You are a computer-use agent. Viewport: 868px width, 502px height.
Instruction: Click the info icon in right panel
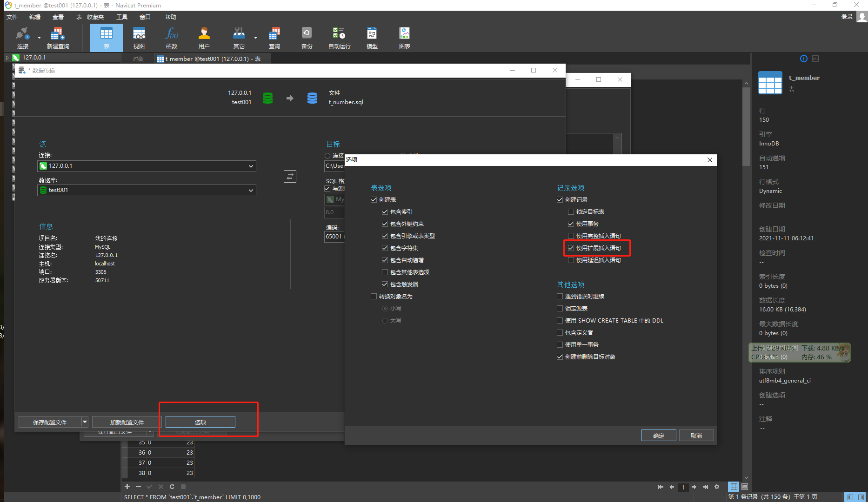(803, 59)
